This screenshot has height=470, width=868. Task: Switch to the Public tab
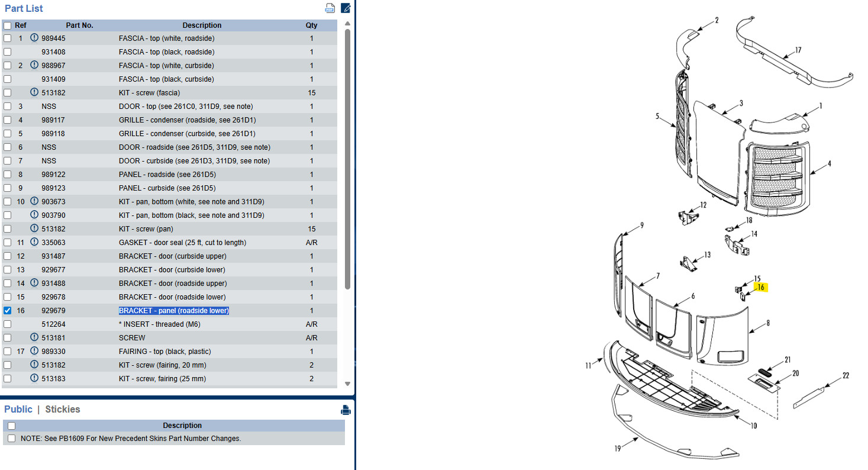tap(18, 409)
